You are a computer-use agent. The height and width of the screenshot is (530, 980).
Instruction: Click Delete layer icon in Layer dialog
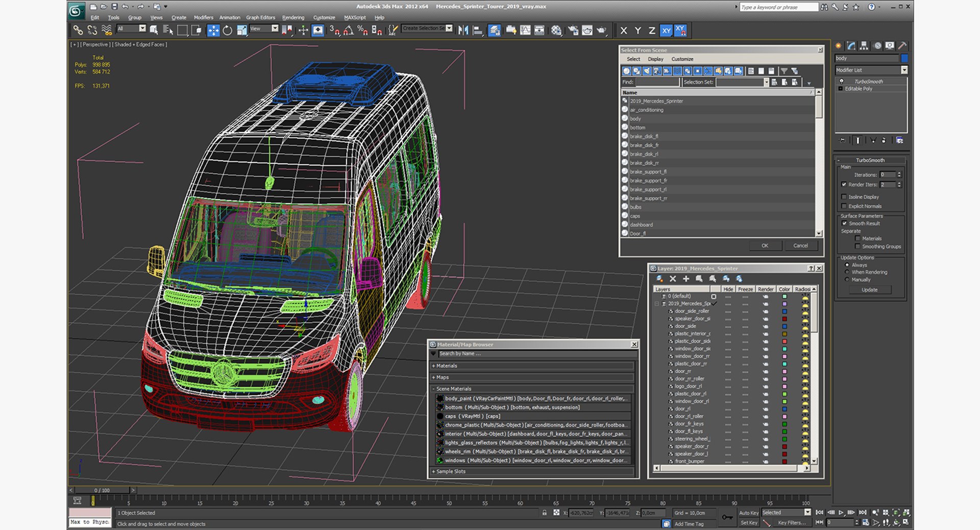pyautogui.click(x=673, y=279)
